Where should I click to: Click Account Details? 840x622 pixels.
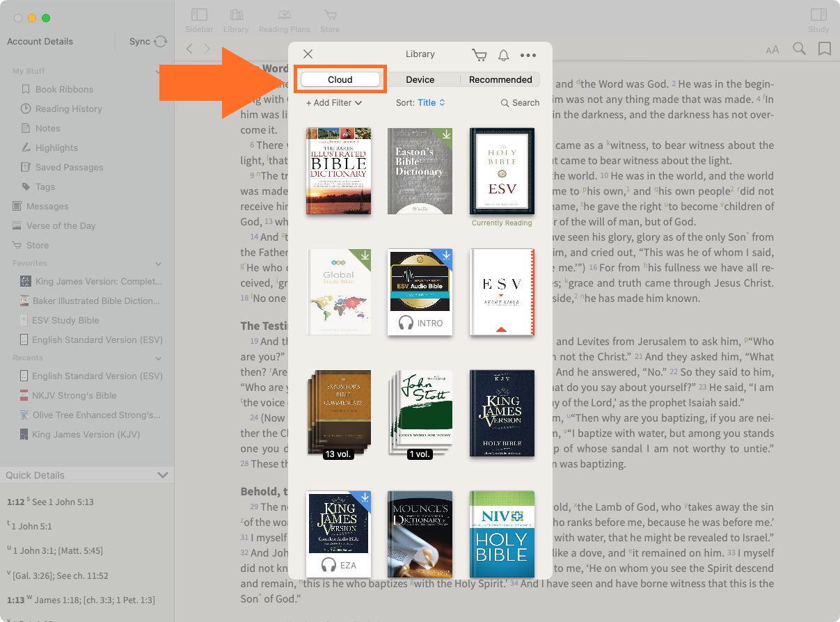click(x=40, y=41)
